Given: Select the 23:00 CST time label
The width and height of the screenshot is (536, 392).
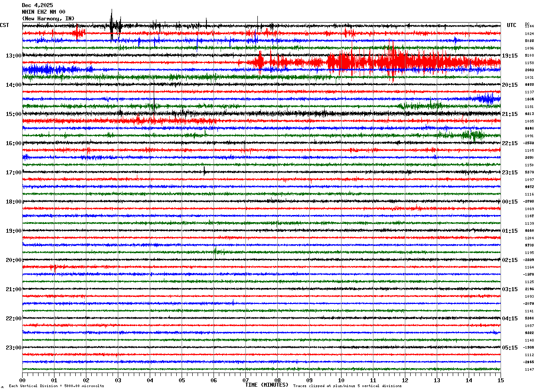Looking at the screenshot, I should click(x=13, y=348).
